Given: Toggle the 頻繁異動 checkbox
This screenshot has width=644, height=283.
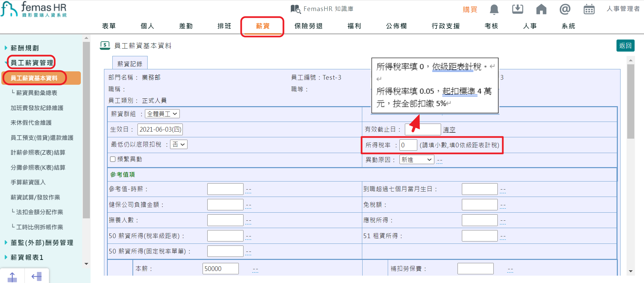Looking at the screenshot, I should tap(113, 159).
